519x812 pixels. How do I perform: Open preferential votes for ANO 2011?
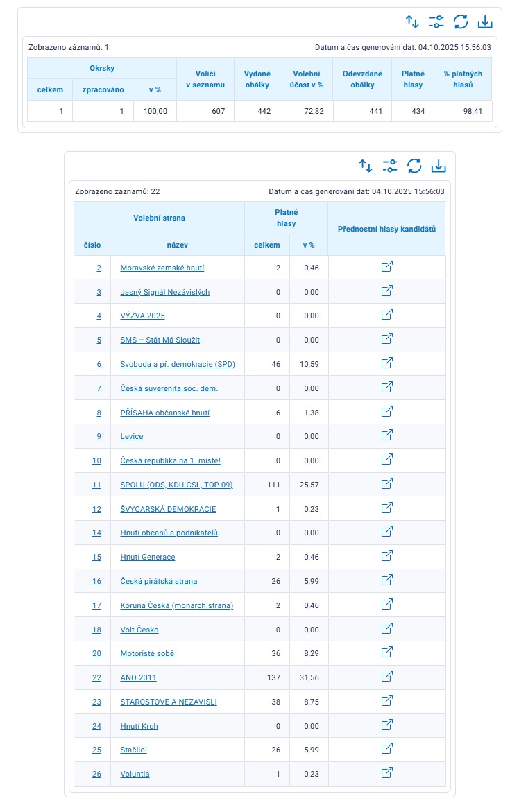[387, 676]
